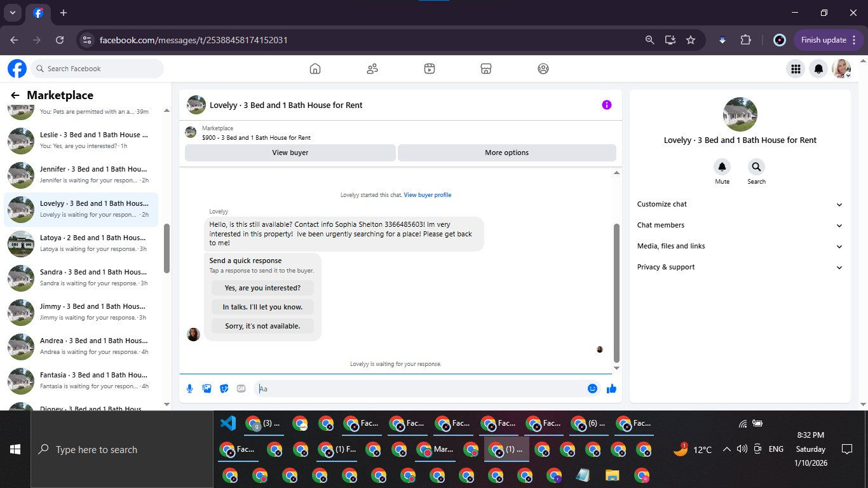Open the listing thumbnail in right panel

tap(740, 114)
